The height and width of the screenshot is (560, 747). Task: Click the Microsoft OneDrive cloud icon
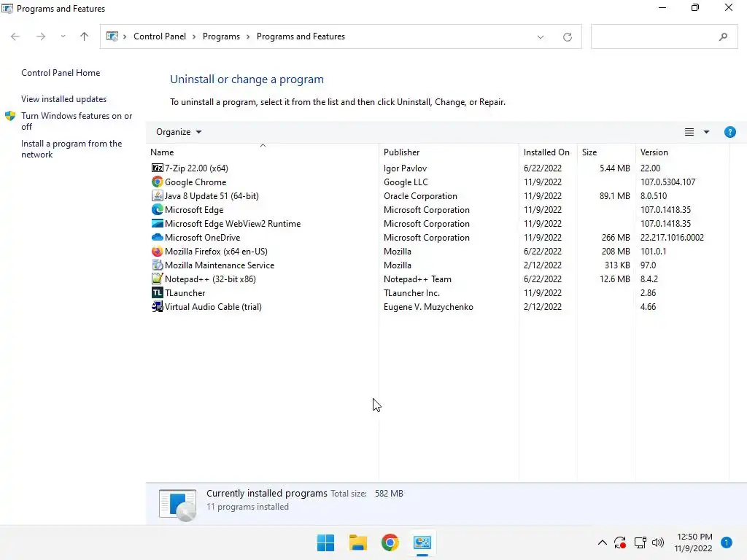click(158, 237)
